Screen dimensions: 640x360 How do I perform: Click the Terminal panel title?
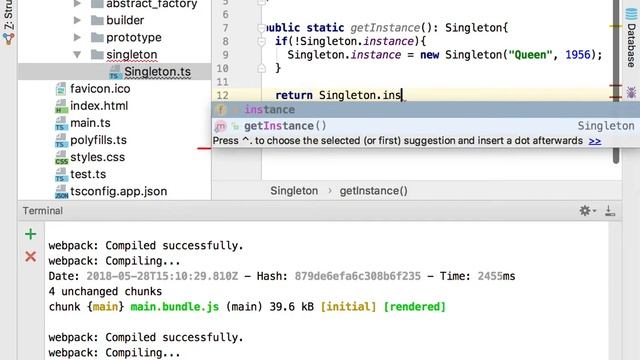pos(42,211)
